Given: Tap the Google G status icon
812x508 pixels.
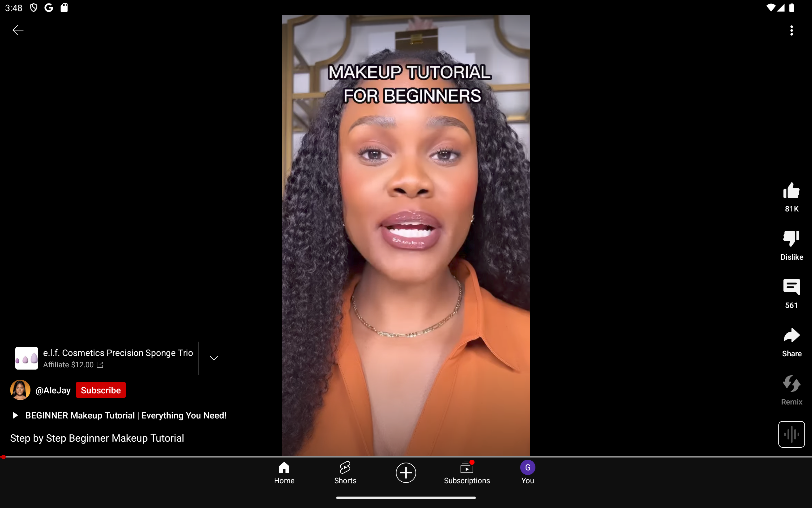Looking at the screenshot, I should 49,8.
